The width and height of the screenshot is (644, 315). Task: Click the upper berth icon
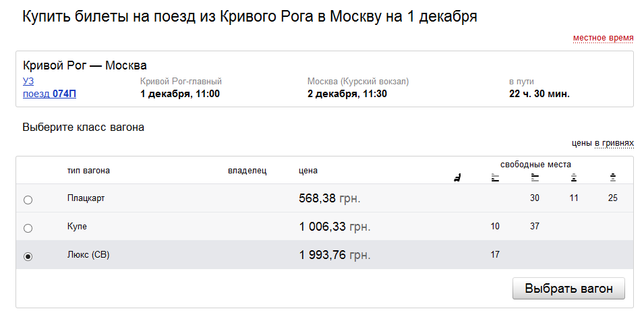[x=534, y=178]
